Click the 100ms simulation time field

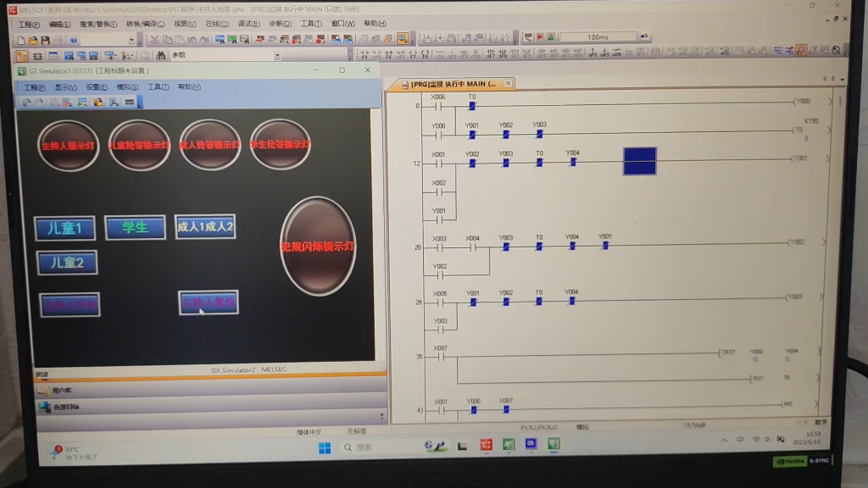click(598, 37)
